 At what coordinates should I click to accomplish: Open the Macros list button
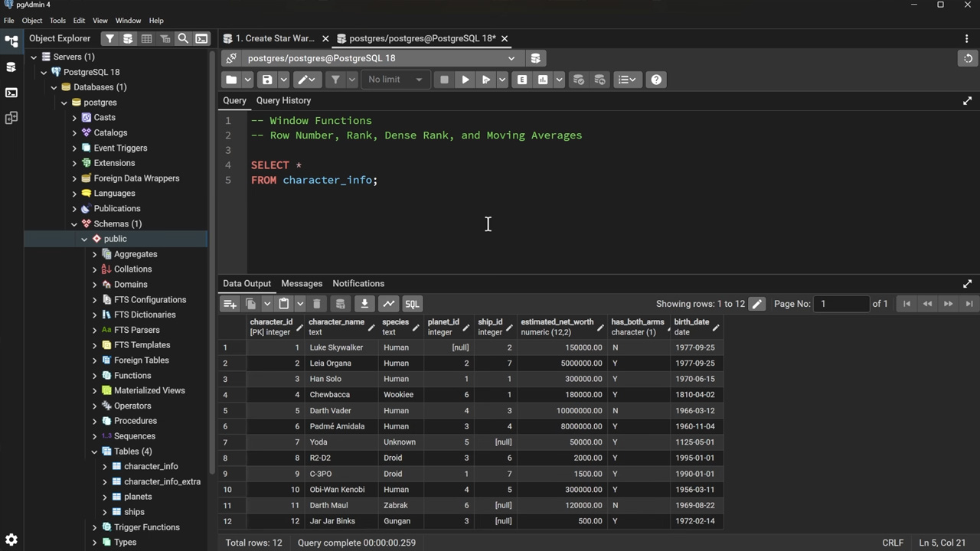point(627,80)
